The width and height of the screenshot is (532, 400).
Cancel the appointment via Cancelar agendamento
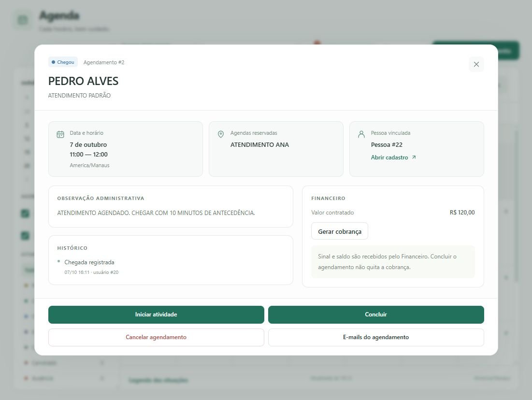point(156,337)
